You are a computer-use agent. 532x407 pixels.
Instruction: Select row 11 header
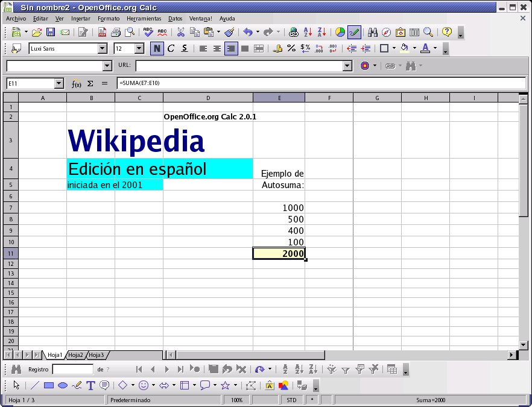pos(11,253)
